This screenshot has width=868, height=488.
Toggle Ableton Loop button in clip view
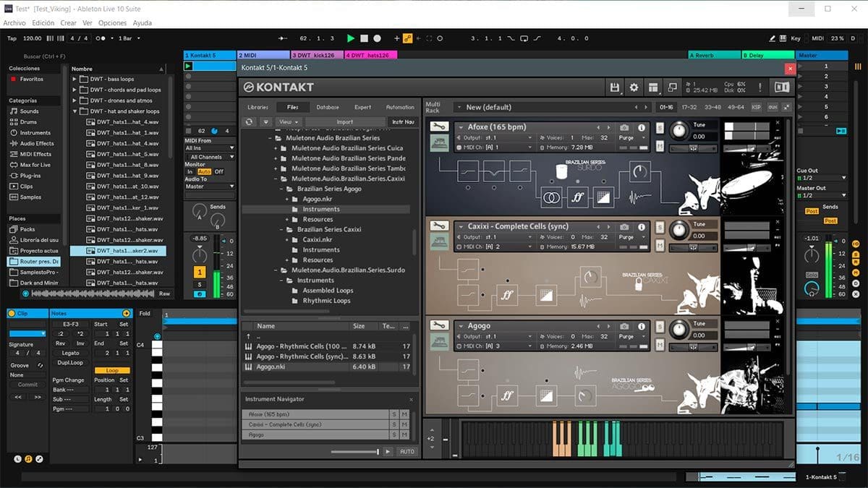tap(112, 371)
